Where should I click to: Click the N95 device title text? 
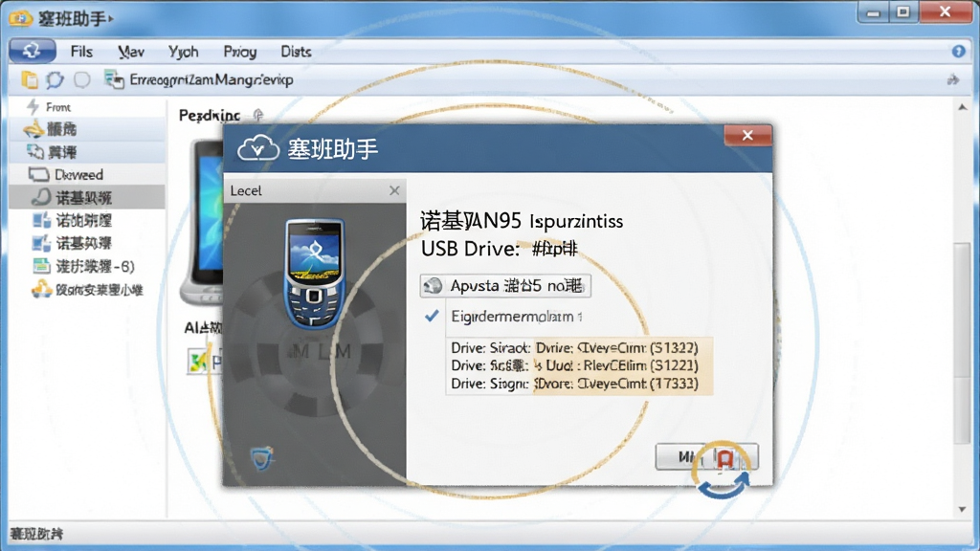tap(522, 221)
